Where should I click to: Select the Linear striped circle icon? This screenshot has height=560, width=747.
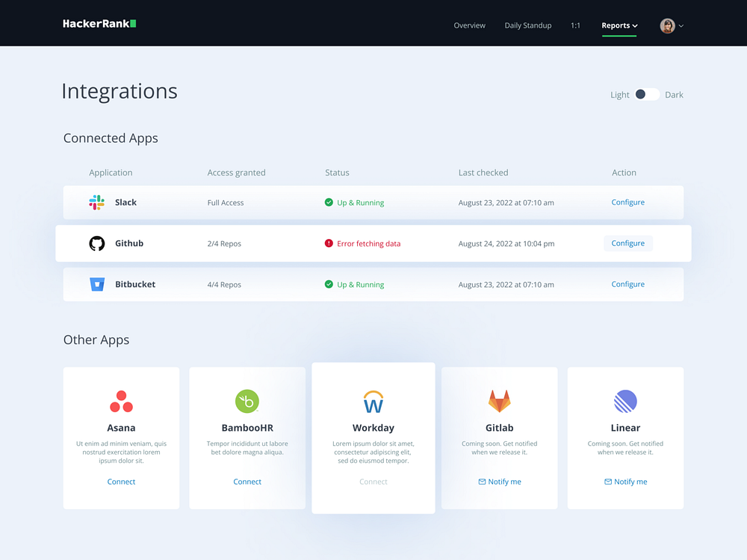(x=625, y=401)
